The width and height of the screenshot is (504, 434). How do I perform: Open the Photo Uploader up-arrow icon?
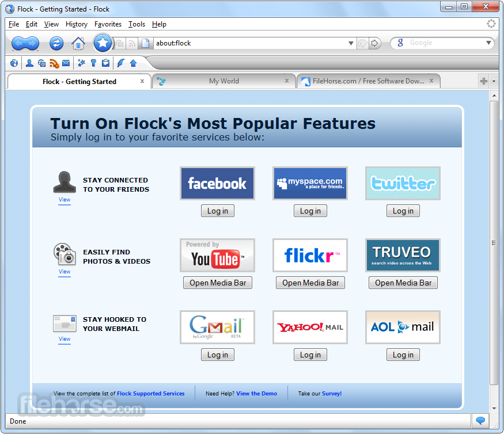point(134,63)
